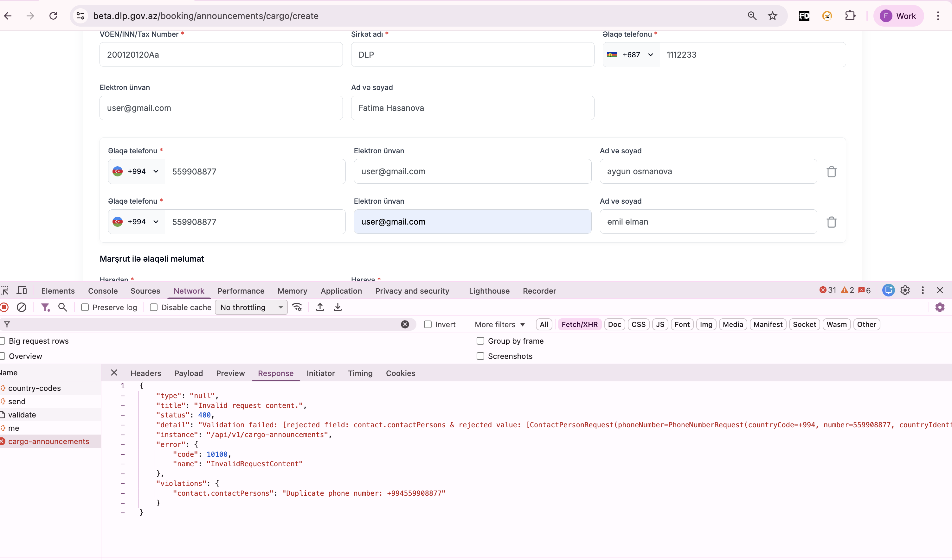Open the No throttling dropdown
Viewport: 952px width, 560px height.
251,307
